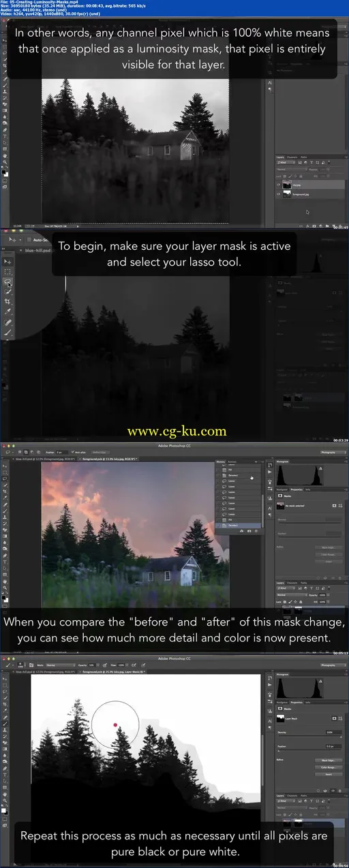Click the foreground color swatch in first frame
Screen dimensions: 349x868
[x=3, y=172]
